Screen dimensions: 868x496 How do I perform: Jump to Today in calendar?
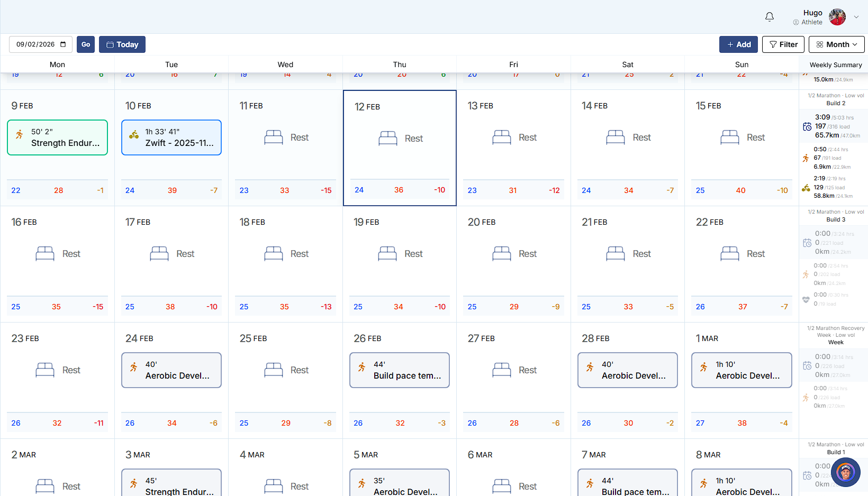pyautogui.click(x=122, y=44)
